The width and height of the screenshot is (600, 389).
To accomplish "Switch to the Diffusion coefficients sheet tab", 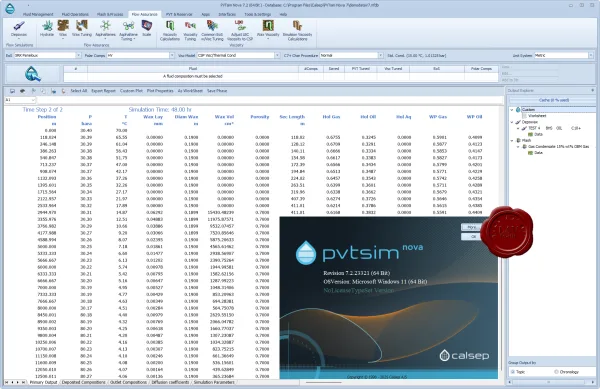I will pyautogui.click(x=170, y=382).
